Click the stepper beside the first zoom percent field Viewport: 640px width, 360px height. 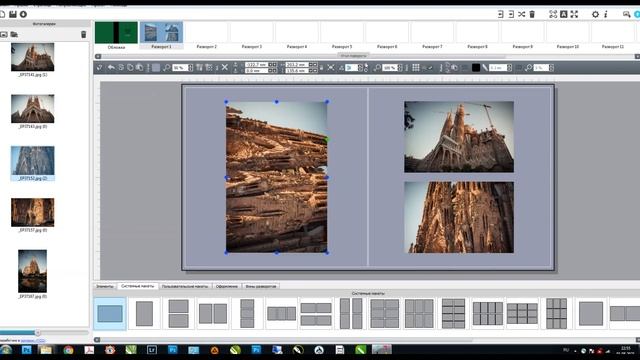pyautogui.click(x=191, y=67)
